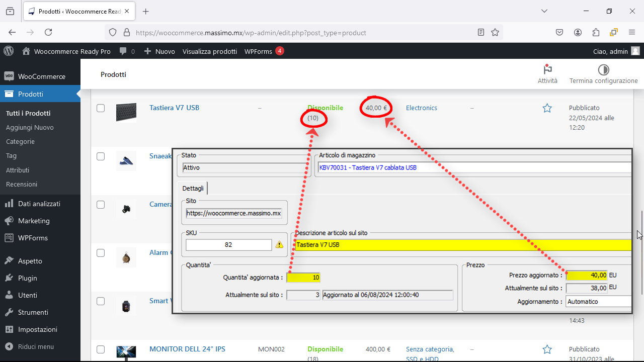The height and width of the screenshot is (362, 644).
Task: Close the Prodotti browser tab
Action: [127, 11]
